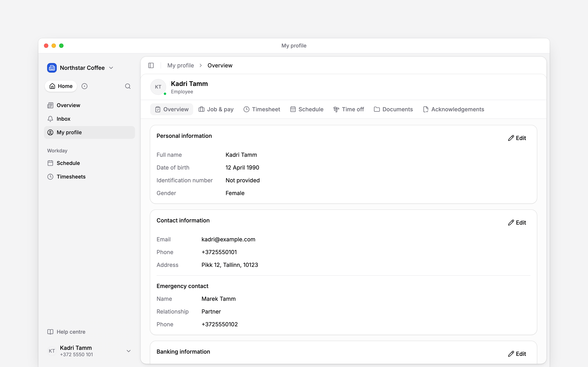Toggle the sidebar panel icon
This screenshot has height=367, width=588.
coord(151,66)
